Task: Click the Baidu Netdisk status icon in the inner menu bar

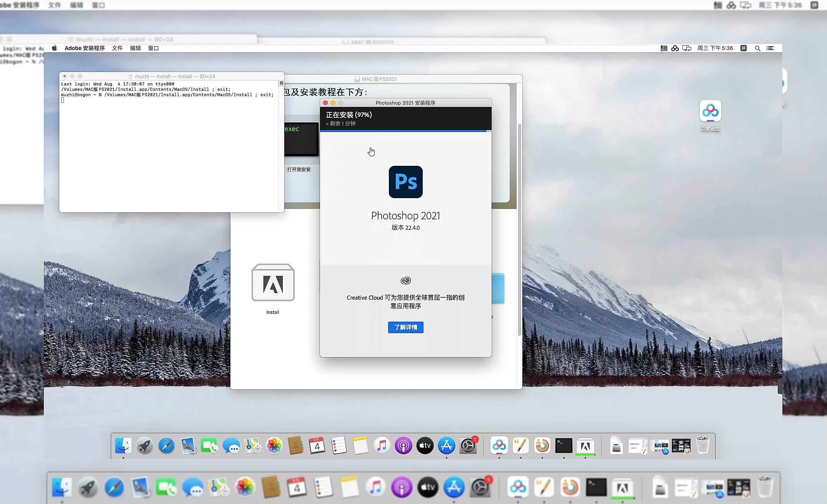Action: 675,48
